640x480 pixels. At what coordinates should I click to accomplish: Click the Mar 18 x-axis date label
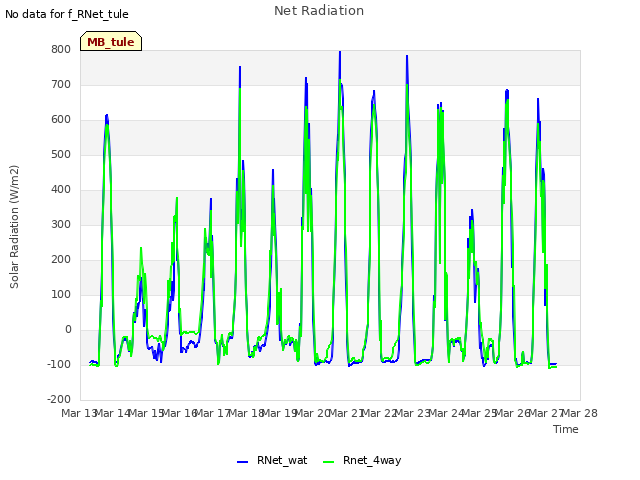(x=246, y=413)
